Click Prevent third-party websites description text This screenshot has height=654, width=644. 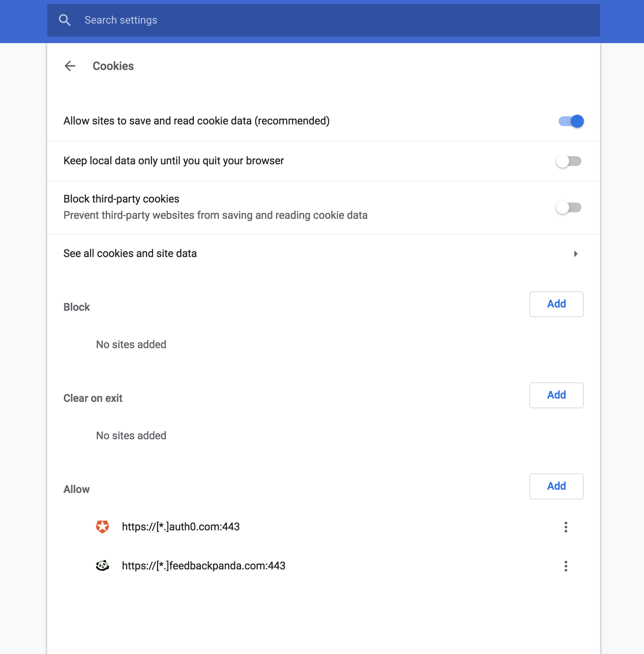(215, 215)
